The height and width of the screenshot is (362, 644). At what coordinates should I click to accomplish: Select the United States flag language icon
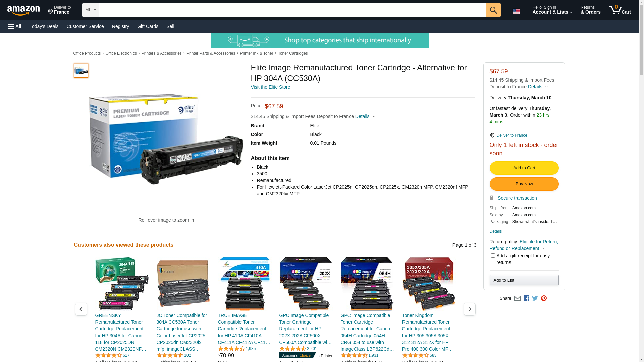pos(516,11)
